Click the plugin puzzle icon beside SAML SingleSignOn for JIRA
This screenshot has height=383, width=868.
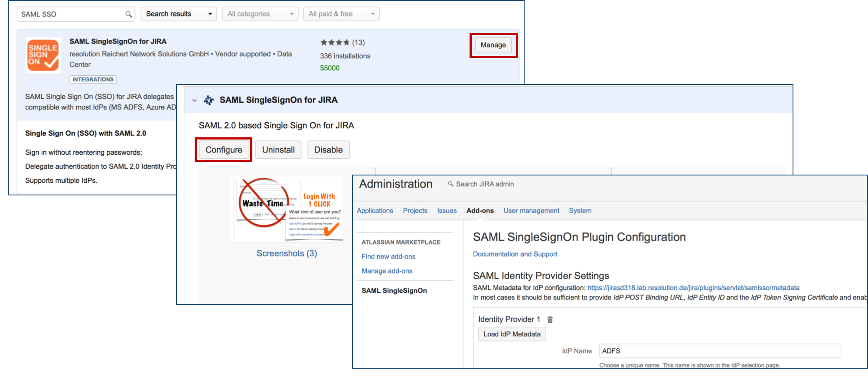pyautogui.click(x=209, y=100)
